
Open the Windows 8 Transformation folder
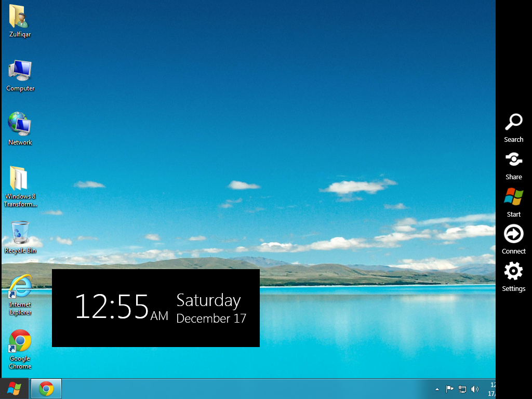[20, 182]
